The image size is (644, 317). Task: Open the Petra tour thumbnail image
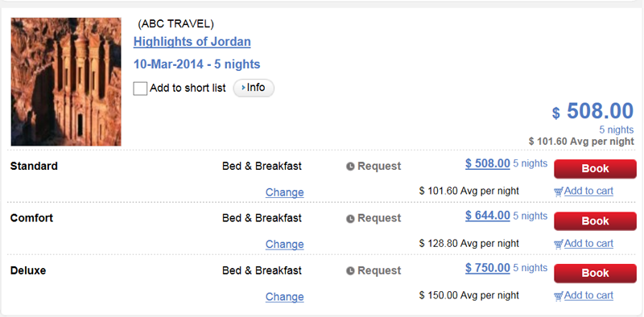pyautogui.click(x=66, y=82)
